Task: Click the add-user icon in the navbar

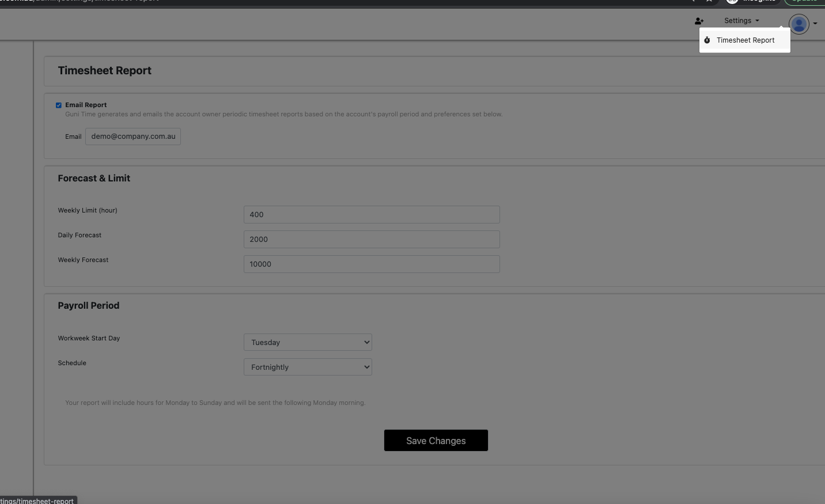Action: (699, 20)
